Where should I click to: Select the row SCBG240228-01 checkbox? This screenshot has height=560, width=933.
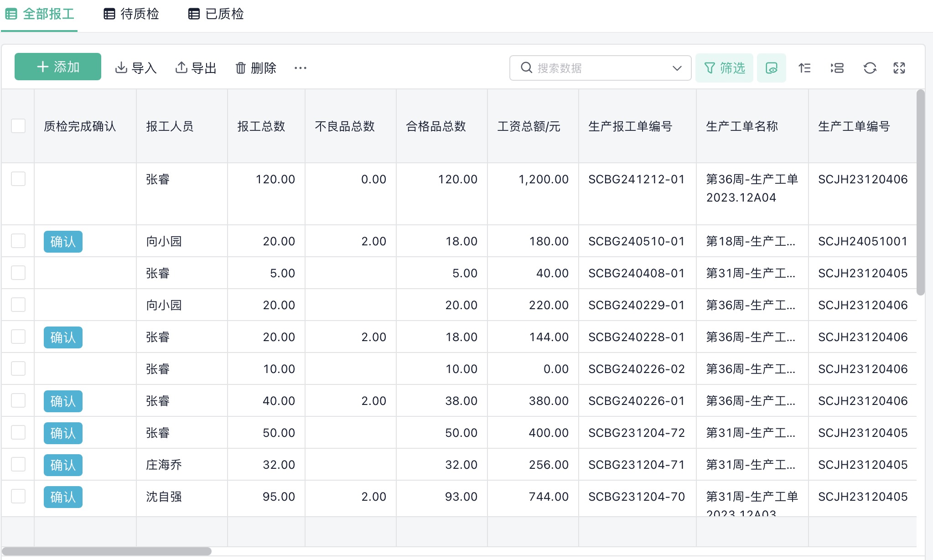pos(18,337)
